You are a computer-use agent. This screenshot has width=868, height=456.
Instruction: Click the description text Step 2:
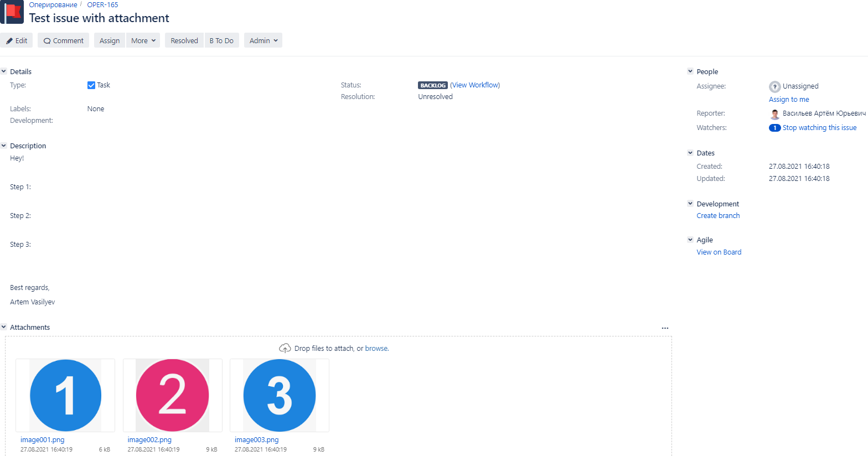(x=20, y=216)
